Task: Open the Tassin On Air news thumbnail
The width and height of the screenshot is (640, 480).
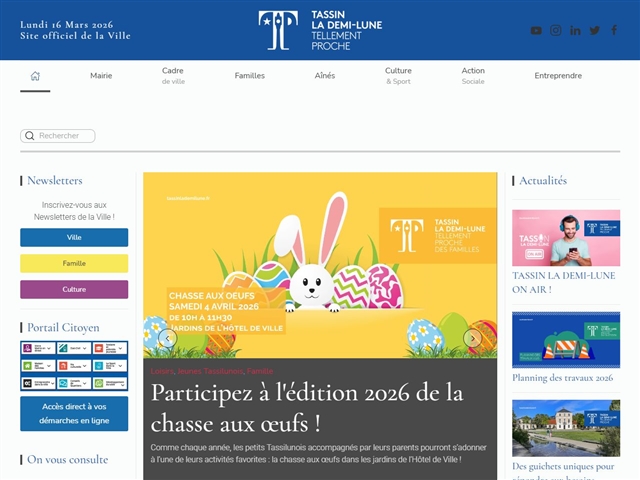Action: (x=566, y=238)
